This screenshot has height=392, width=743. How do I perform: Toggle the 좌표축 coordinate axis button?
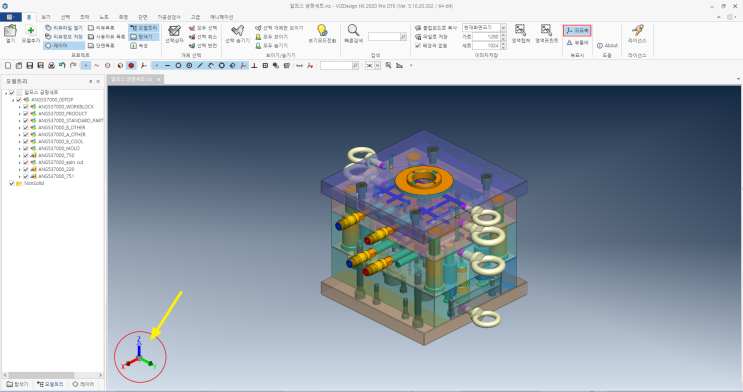[577, 30]
